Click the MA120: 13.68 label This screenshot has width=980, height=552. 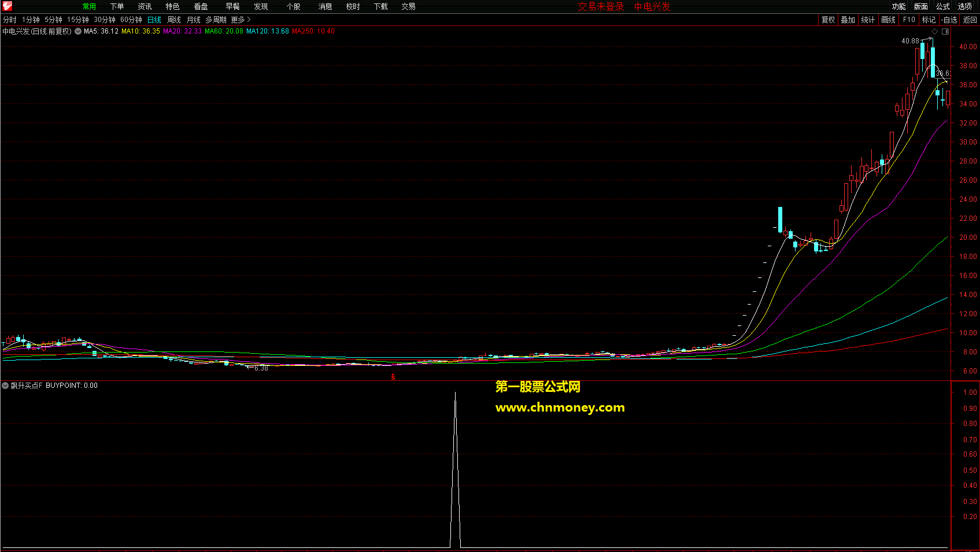pyautogui.click(x=268, y=31)
